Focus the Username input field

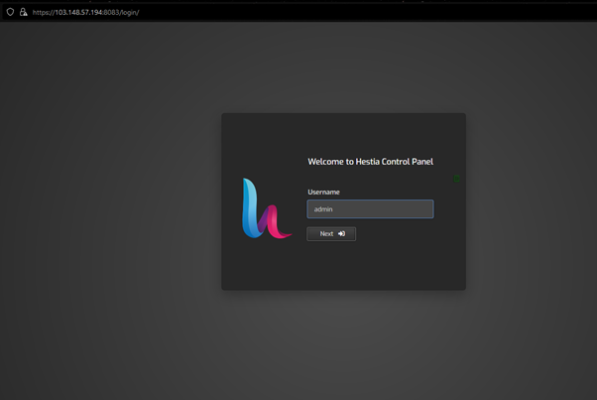pos(370,209)
